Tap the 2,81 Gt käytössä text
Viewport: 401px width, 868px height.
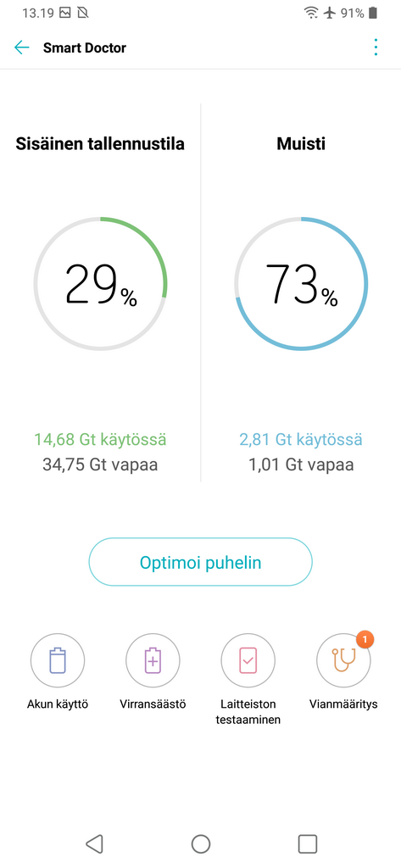point(301,440)
